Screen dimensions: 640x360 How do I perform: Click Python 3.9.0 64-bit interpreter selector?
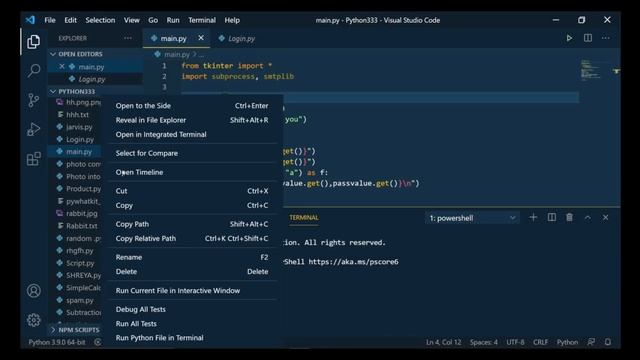click(x=57, y=342)
